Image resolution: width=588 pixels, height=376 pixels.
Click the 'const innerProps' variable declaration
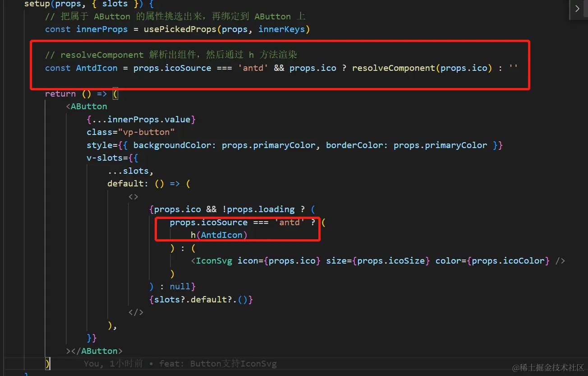coord(87,29)
